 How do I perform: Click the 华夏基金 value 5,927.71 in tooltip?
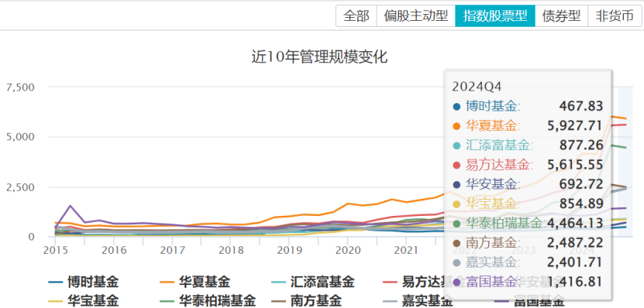pos(575,125)
